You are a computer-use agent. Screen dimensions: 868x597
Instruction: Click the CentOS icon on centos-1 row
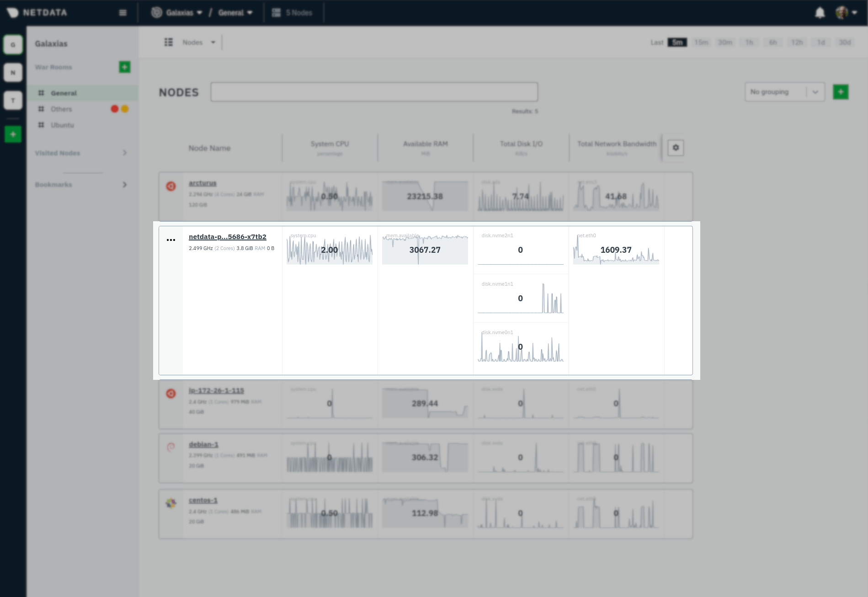point(171,503)
